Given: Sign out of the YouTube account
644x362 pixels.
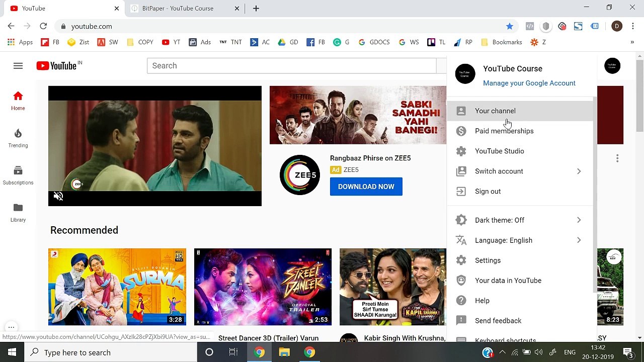Looking at the screenshot, I should [x=520, y=192].
